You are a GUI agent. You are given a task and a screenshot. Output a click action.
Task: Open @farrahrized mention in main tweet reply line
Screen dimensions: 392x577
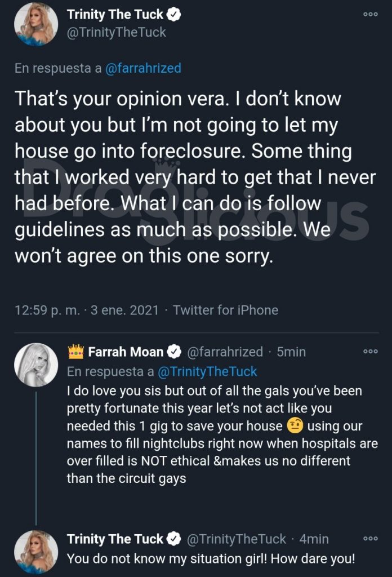coord(143,68)
